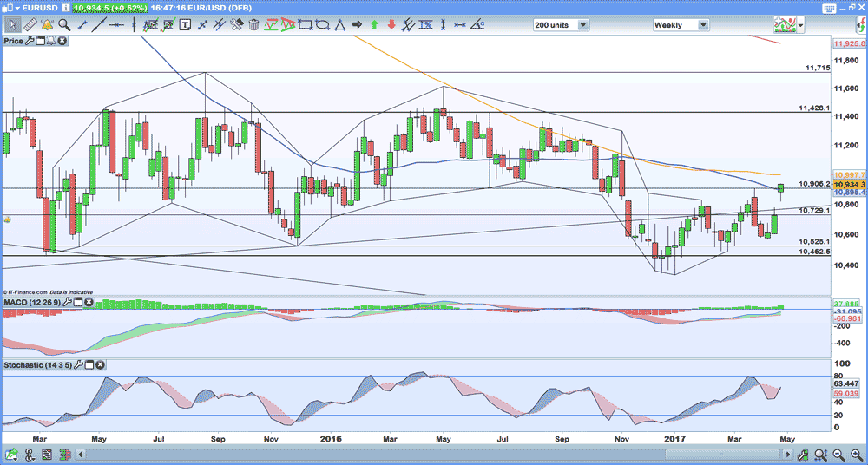This screenshot has width=868, height=465.
Task: Click the zoom-to-selection magnifier icon
Action: pyautogui.click(x=821, y=454)
